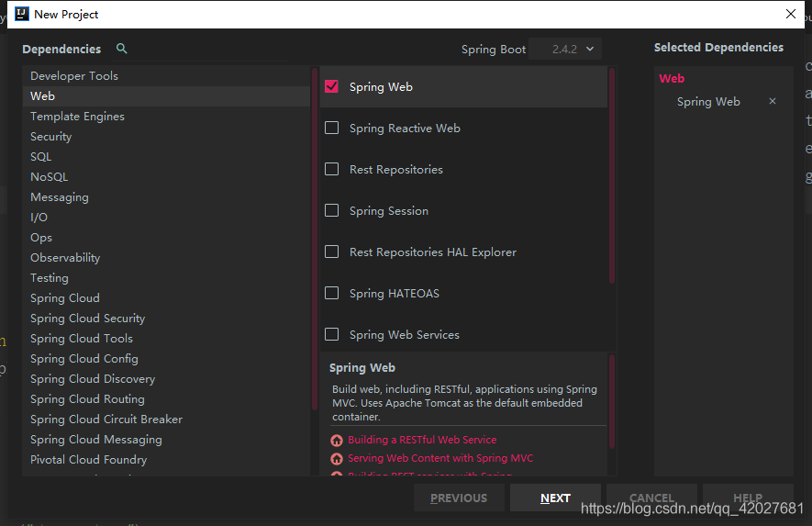This screenshot has width=812, height=526.
Task: Check the Spring Session checkbox
Action: (331, 210)
